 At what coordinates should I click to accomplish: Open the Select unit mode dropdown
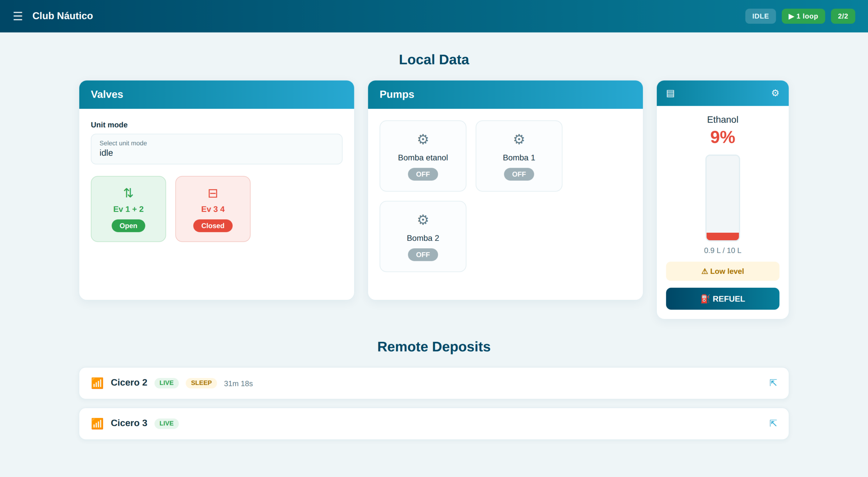(217, 149)
